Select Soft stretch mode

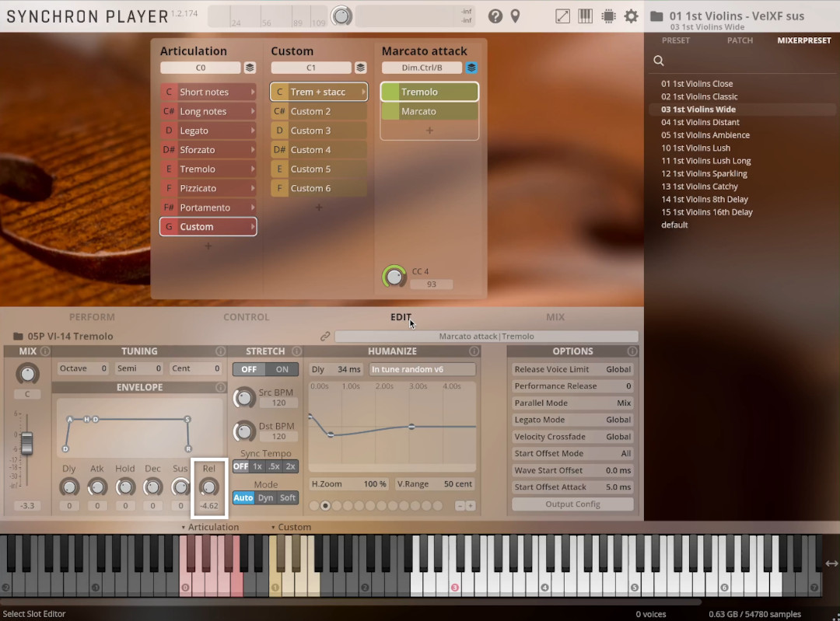[x=288, y=498]
